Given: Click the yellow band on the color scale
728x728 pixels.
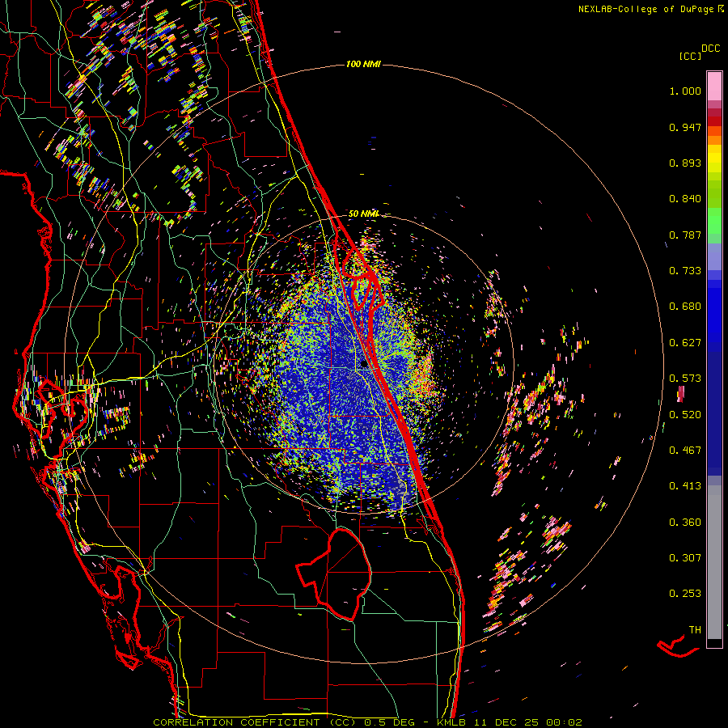Looking at the screenshot, I should [x=714, y=159].
